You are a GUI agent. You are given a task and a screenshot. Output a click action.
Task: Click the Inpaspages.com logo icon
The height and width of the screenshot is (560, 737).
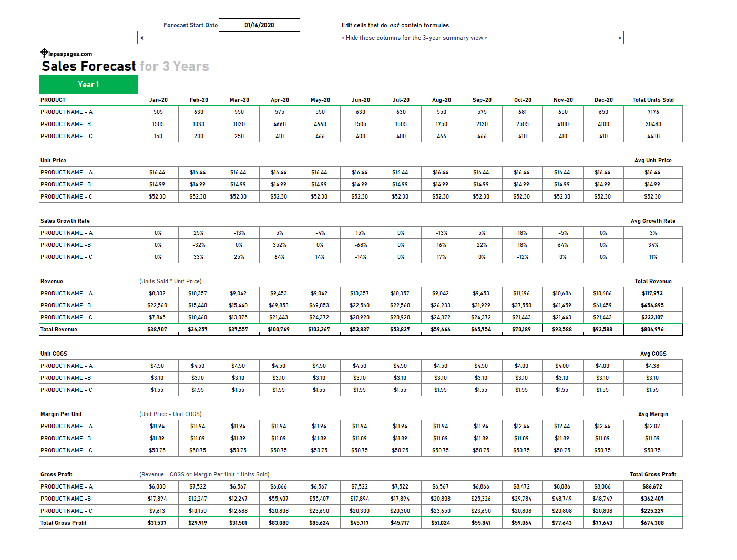pos(44,53)
